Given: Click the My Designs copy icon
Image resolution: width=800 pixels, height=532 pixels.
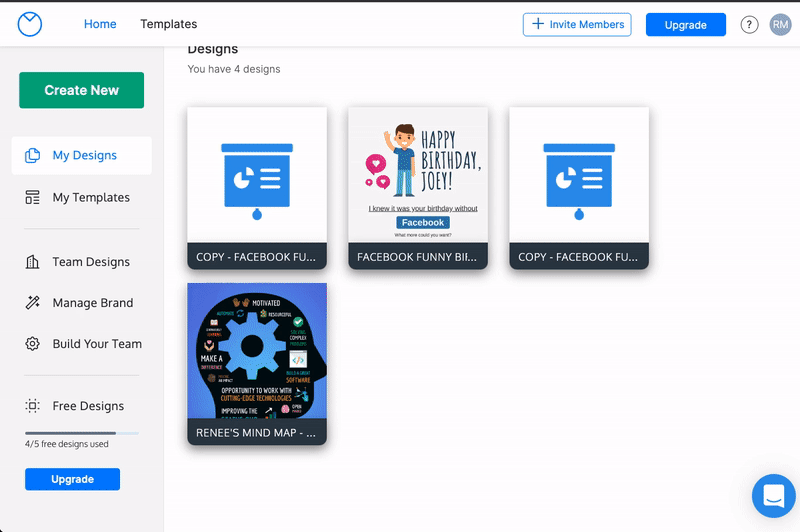Looking at the screenshot, I should pos(33,155).
